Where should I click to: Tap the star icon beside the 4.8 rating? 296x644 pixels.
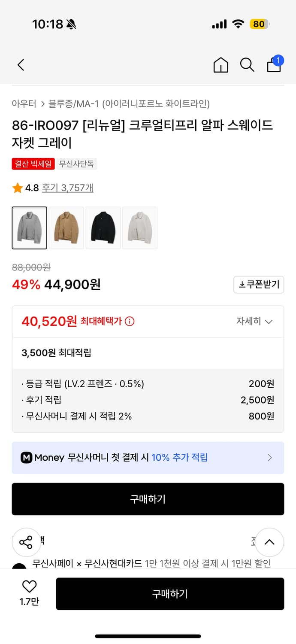click(x=18, y=188)
